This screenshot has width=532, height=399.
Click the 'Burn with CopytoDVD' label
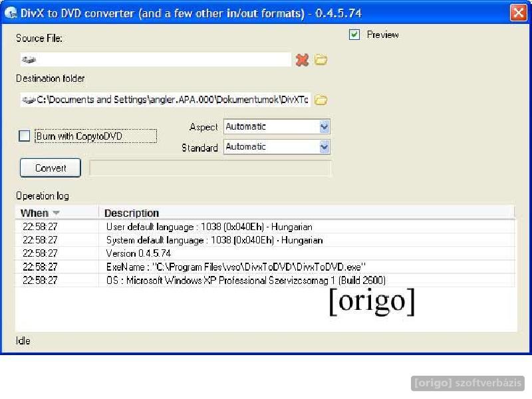(x=79, y=136)
